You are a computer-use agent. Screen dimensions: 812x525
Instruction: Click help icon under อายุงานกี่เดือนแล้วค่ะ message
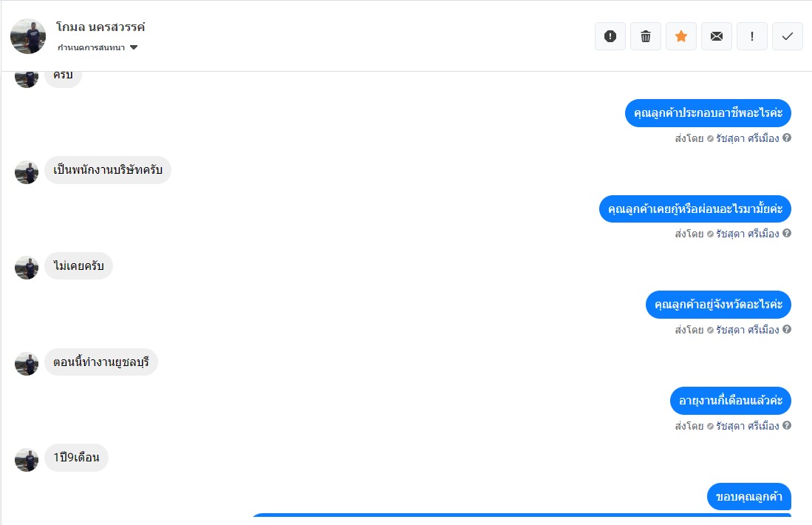point(787,426)
